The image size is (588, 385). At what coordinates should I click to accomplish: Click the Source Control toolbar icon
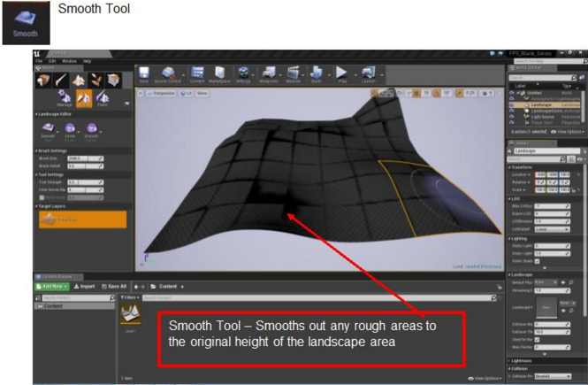click(x=168, y=74)
